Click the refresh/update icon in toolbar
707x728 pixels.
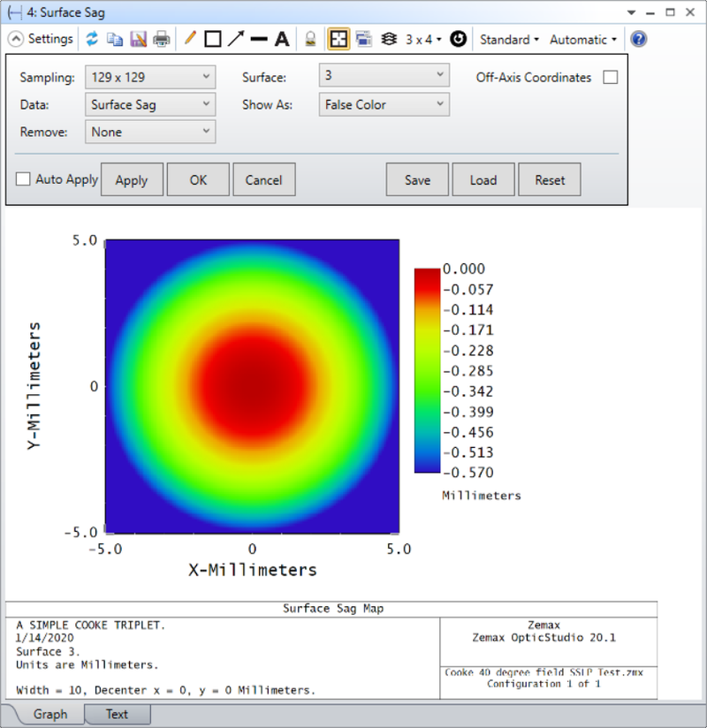click(92, 39)
